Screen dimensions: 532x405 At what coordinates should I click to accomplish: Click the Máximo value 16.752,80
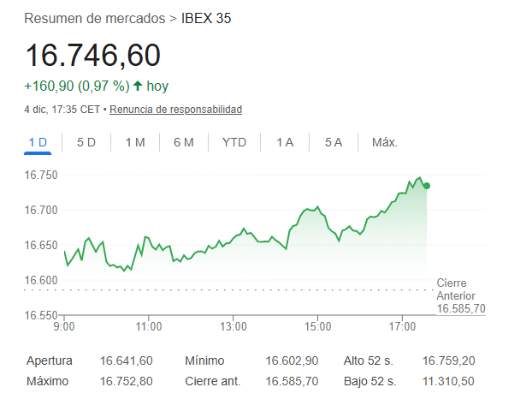[126, 381]
